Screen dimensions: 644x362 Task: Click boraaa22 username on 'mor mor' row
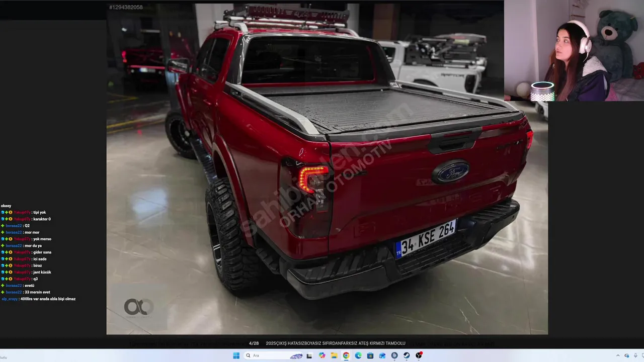point(14,232)
